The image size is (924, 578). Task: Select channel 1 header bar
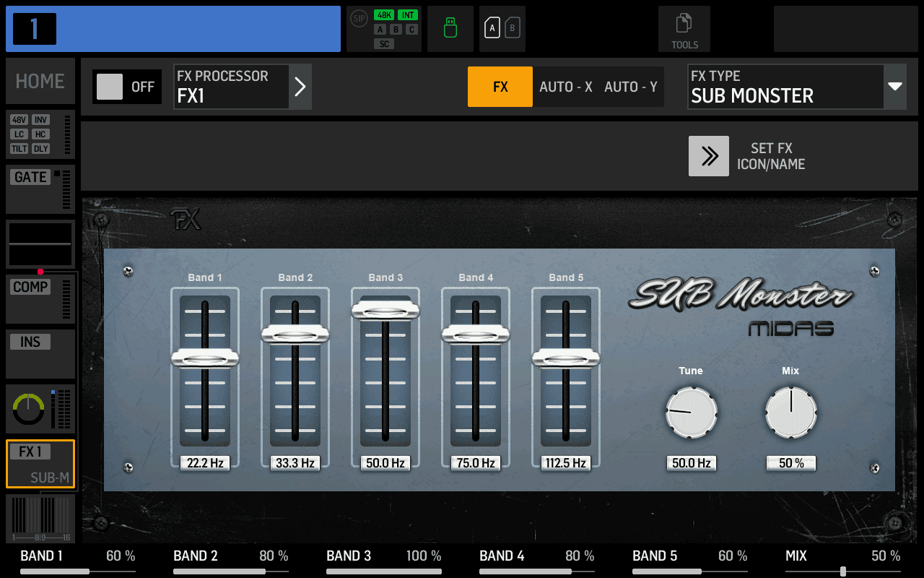173,29
